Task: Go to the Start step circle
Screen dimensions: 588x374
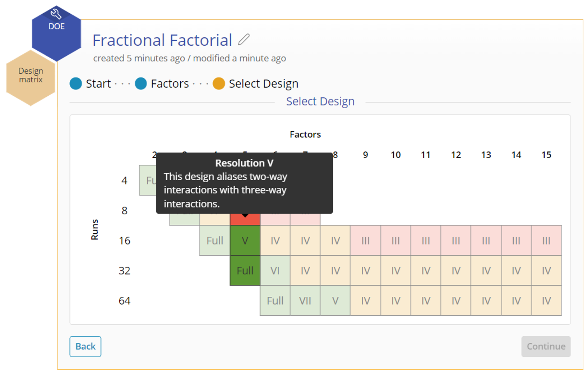Action: tap(76, 84)
